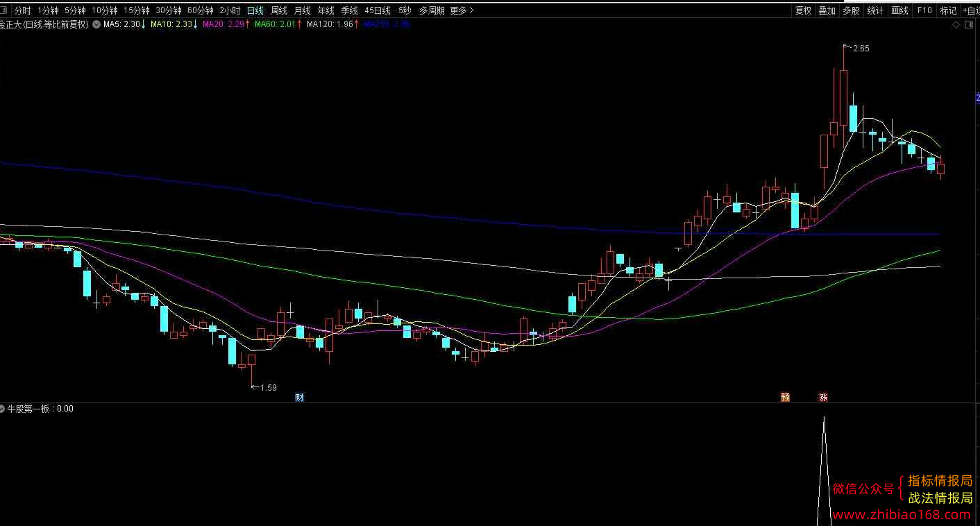This screenshot has width=980, height=526.
Task: Select the 季线 quarterly tab
Action: coord(349,10)
